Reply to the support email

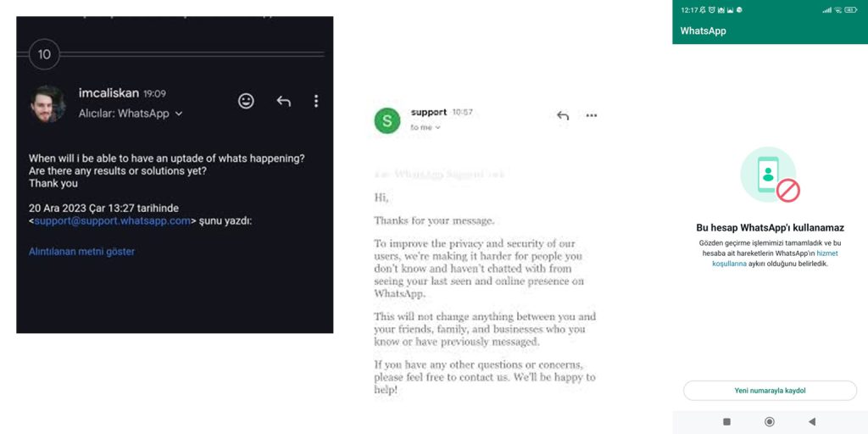point(563,115)
